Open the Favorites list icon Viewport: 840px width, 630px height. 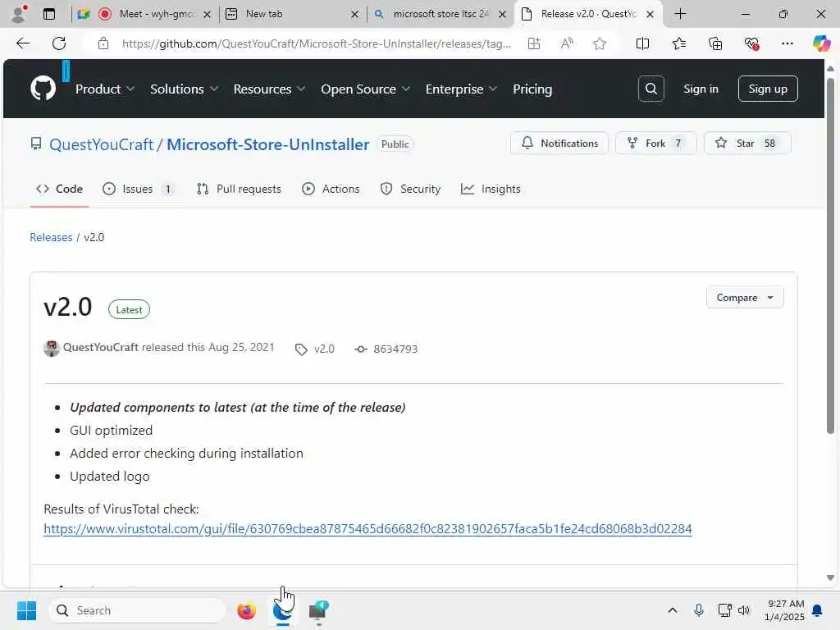tap(678, 43)
